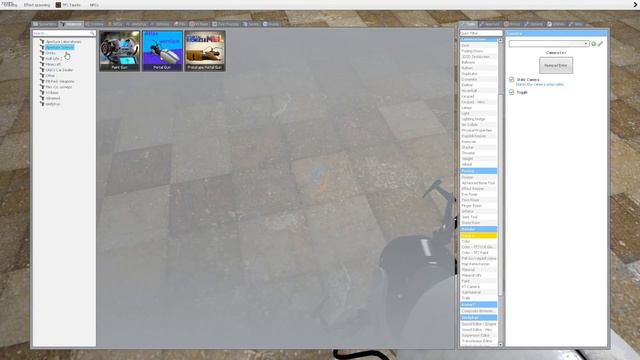Image resolution: width=640 pixels, height=360 pixels.
Task: Switch to the Entities tab
Action: [95, 24]
